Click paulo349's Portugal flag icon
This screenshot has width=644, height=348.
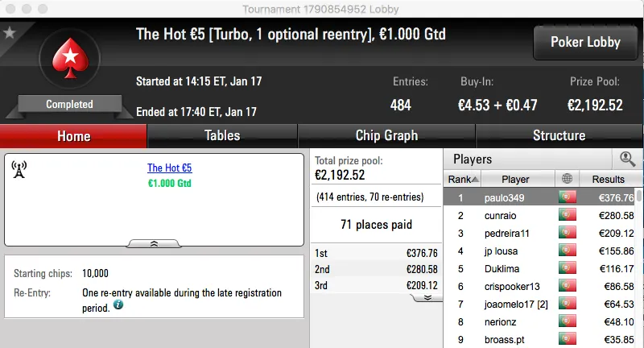pos(568,197)
